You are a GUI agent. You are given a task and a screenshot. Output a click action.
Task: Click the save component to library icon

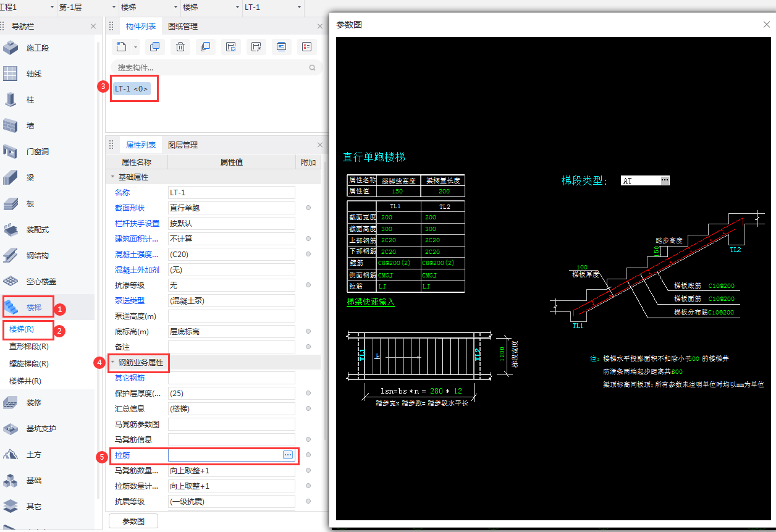pos(230,46)
